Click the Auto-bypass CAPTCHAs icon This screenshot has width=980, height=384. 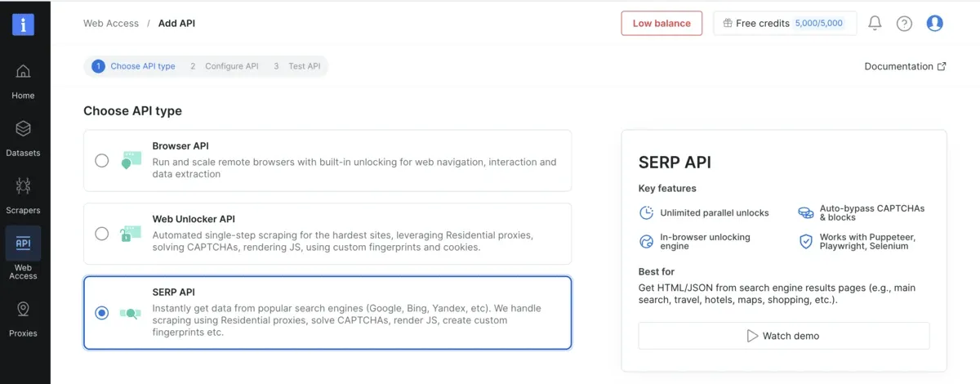click(x=805, y=212)
